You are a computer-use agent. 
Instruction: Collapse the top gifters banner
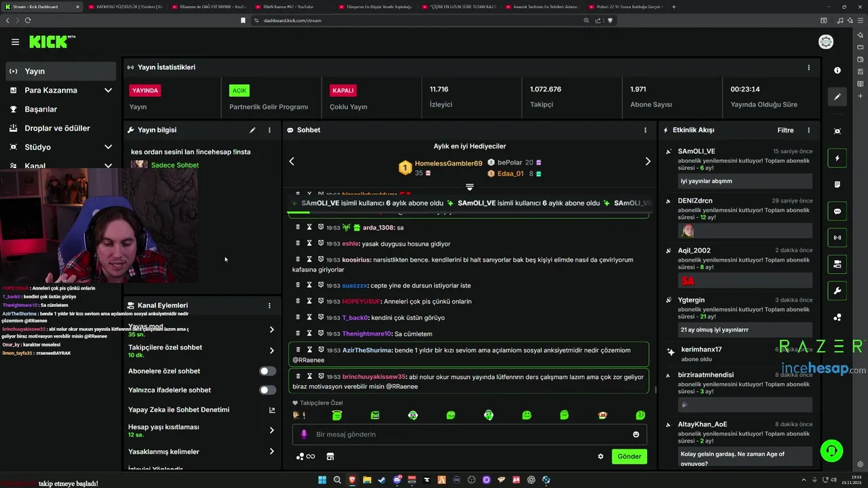(469, 186)
